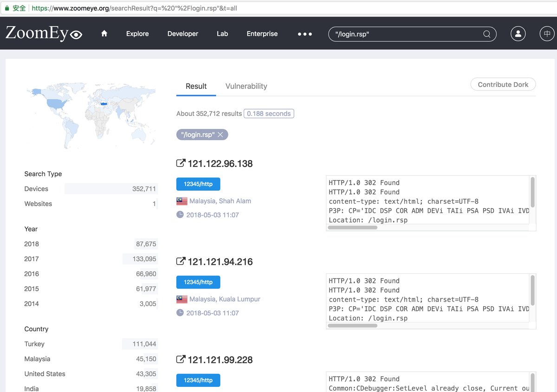Open external link icon for 121.121.99.228
Image resolution: width=557 pixels, height=392 pixels.
(181, 360)
